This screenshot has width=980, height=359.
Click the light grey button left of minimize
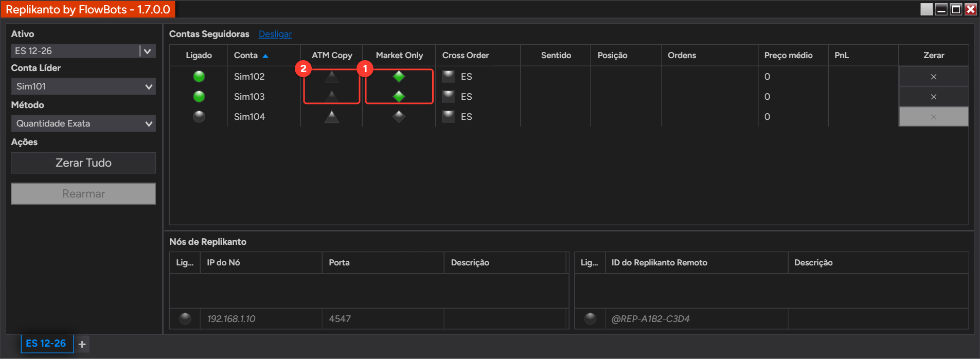pyautogui.click(x=926, y=9)
